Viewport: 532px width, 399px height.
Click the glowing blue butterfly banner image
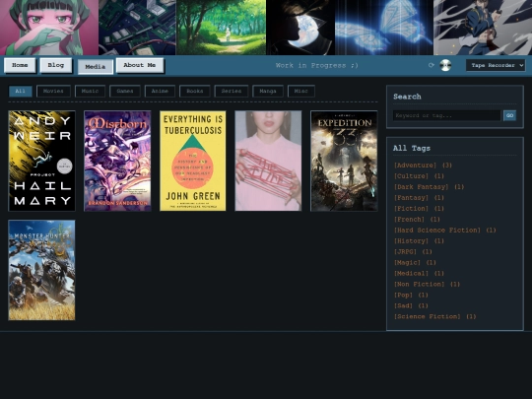(x=384, y=28)
